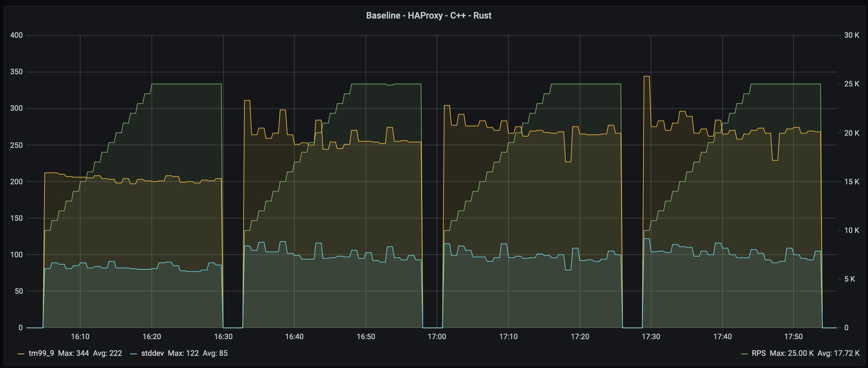Click the cyan stddev legend color line
Image resolution: width=868 pixels, height=368 pixels.
(x=134, y=354)
